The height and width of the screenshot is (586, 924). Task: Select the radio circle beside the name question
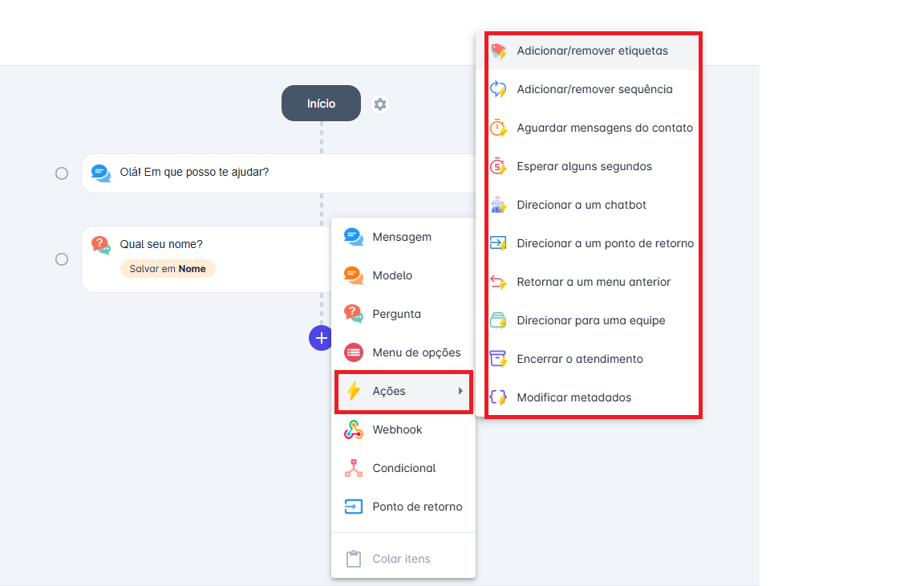coord(62,259)
